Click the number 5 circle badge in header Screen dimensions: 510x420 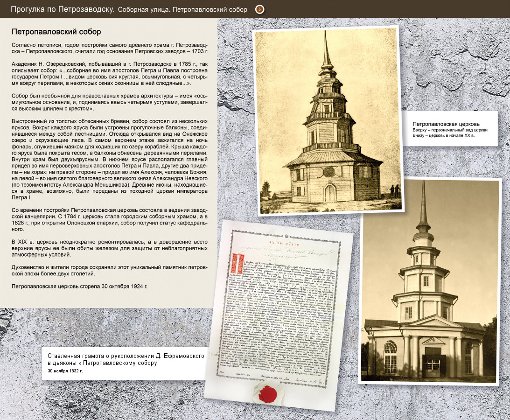(x=259, y=9)
